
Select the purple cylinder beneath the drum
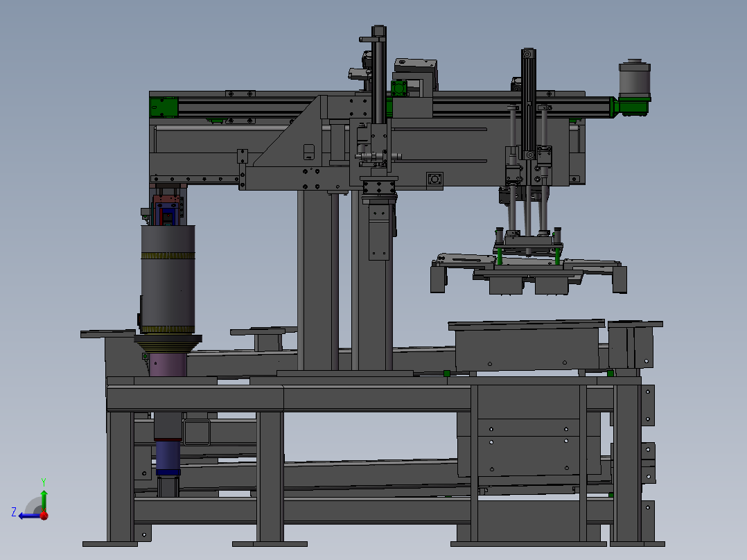[168, 365]
